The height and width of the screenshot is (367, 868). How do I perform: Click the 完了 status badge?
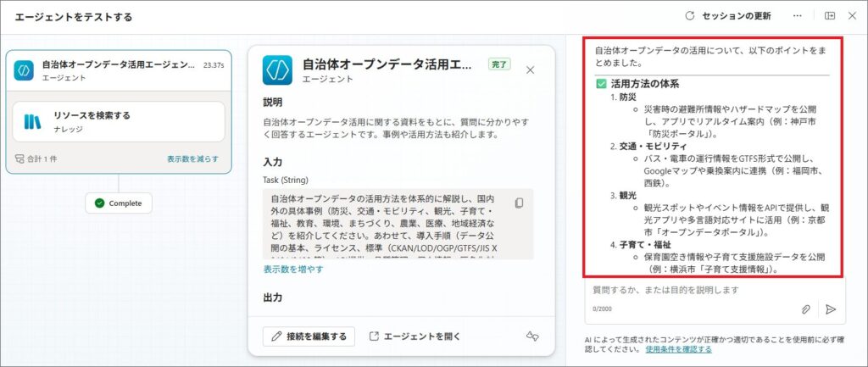tap(499, 64)
